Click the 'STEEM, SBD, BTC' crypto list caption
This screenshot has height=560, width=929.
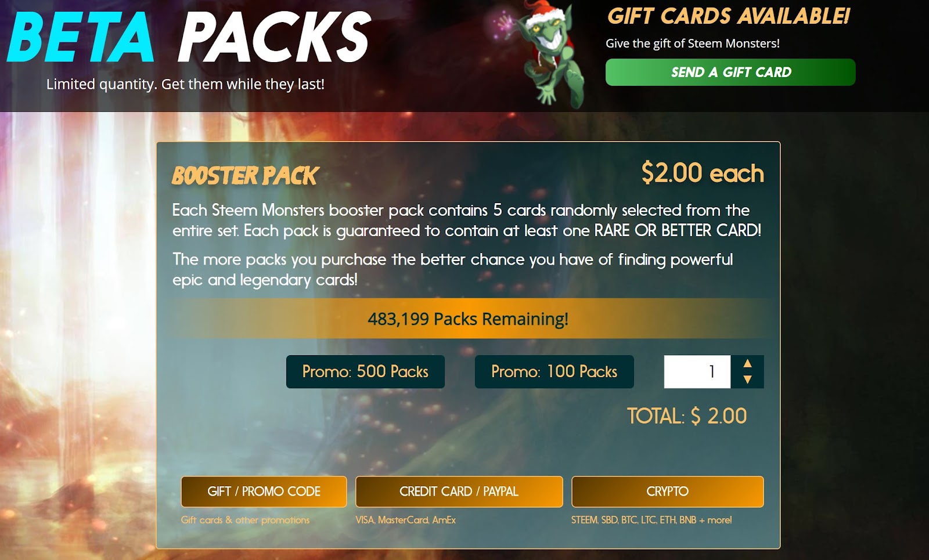(651, 520)
